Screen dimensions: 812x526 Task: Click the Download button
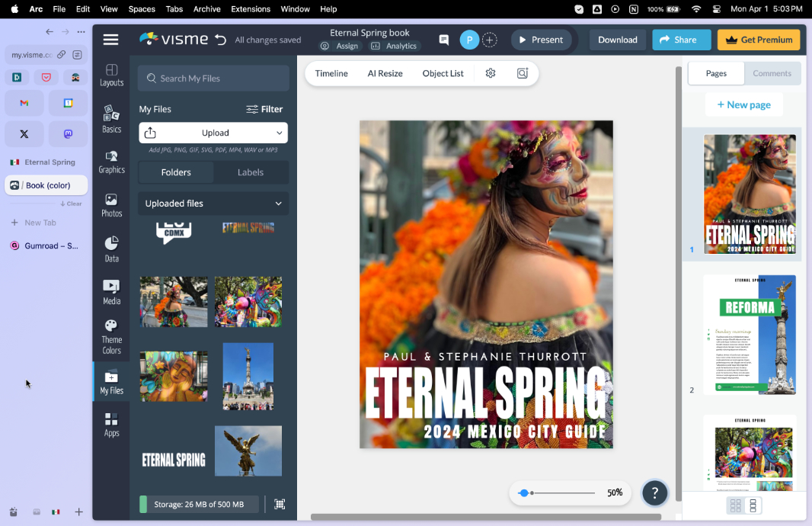(617, 40)
